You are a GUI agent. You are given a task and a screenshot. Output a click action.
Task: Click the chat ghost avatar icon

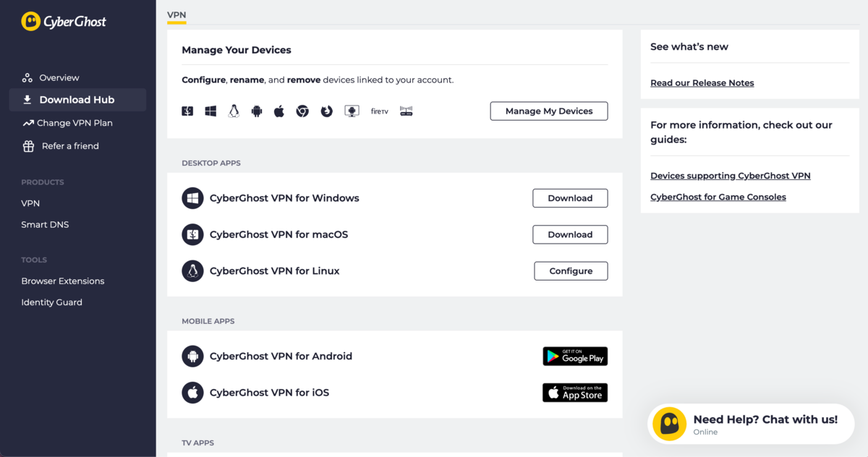(x=669, y=424)
